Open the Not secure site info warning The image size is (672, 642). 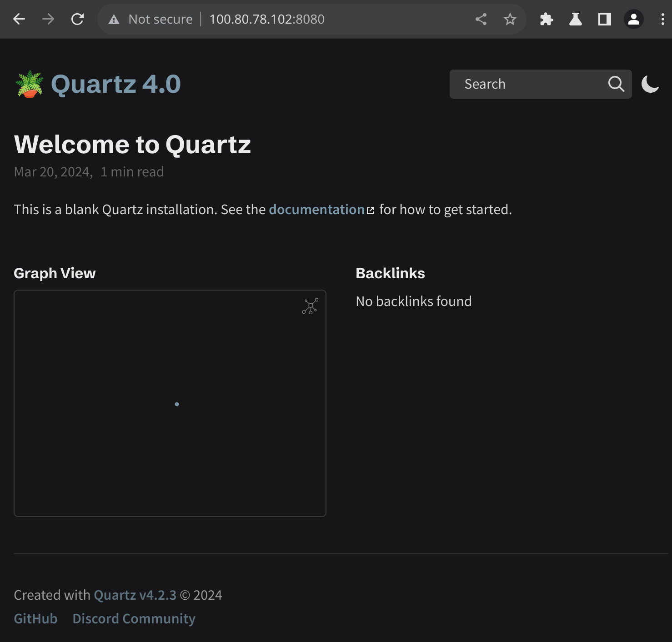point(150,19)
